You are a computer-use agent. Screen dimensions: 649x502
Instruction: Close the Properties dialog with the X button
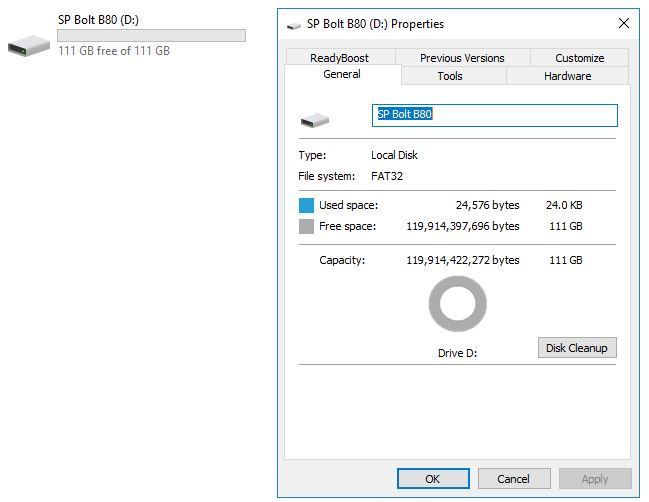(623, 23)
